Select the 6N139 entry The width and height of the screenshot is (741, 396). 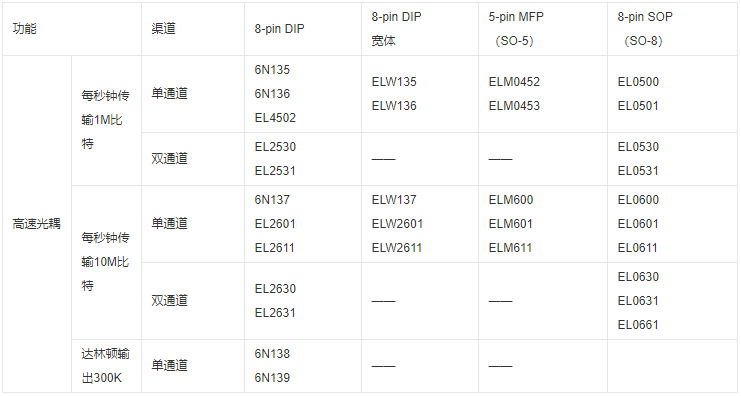[x=272, y=378]
